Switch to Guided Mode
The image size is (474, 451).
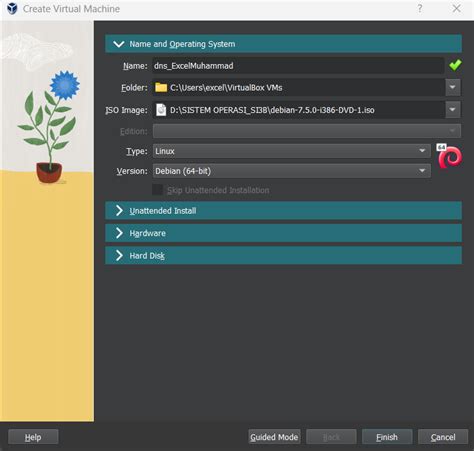pyautogui.click(x=274, y=437)
